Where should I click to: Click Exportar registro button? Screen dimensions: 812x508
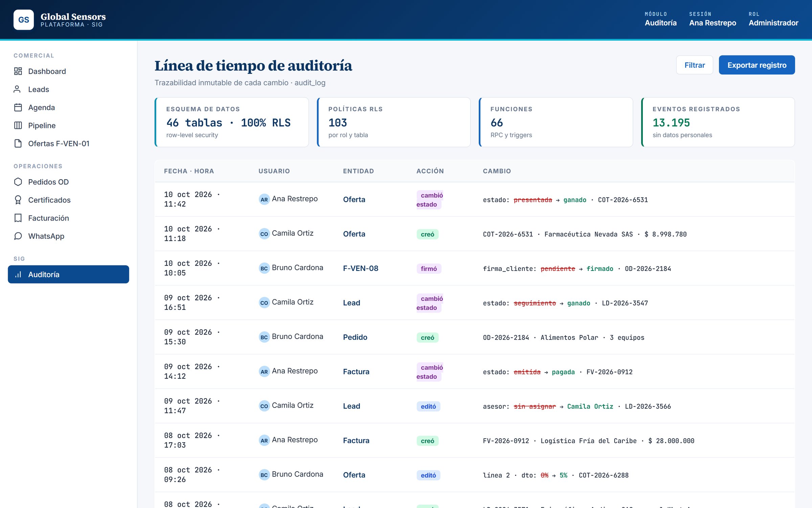pyautogui.click(x=757, y=65)
